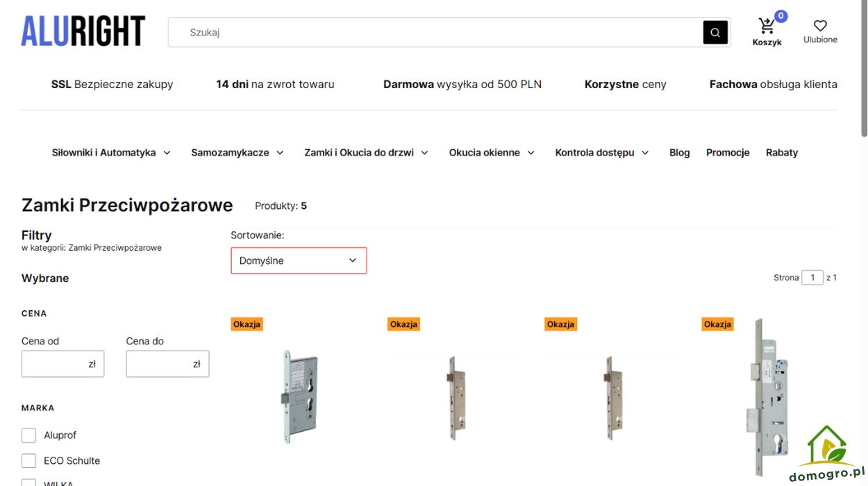Click the search magnifier button
This screenshot has height=486, width=868.
click(x=715, y=32)
